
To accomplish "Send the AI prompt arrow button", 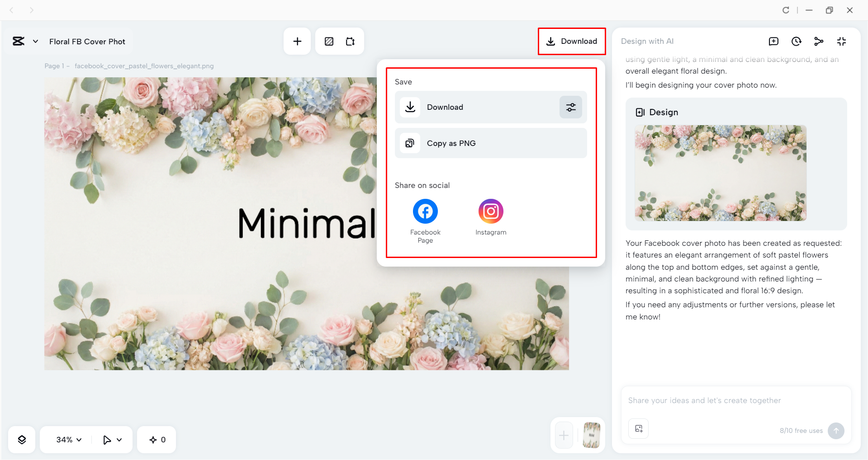I will pos(836,431).
